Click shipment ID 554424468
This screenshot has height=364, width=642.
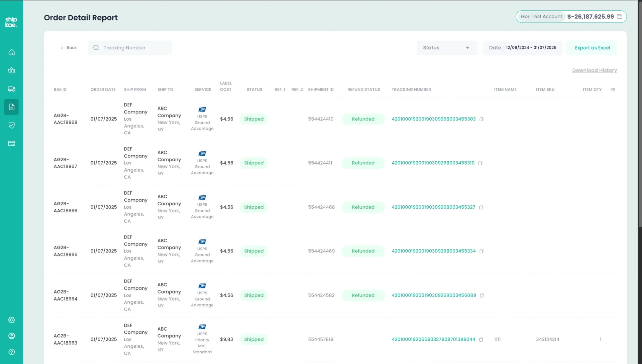coord(321,207)
